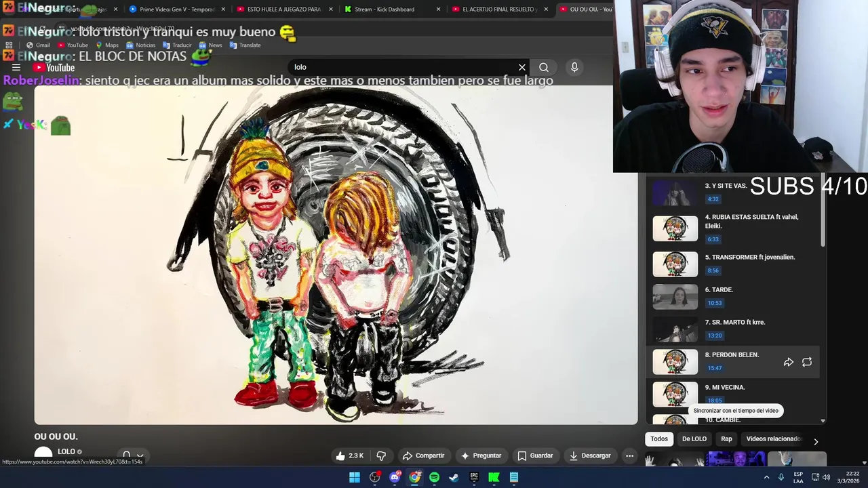Open the '4. RUBIA ESTAS SUELTA' chapter thumbnail
Viewport: 868px width, 488px height.
[x=675, y=228]
